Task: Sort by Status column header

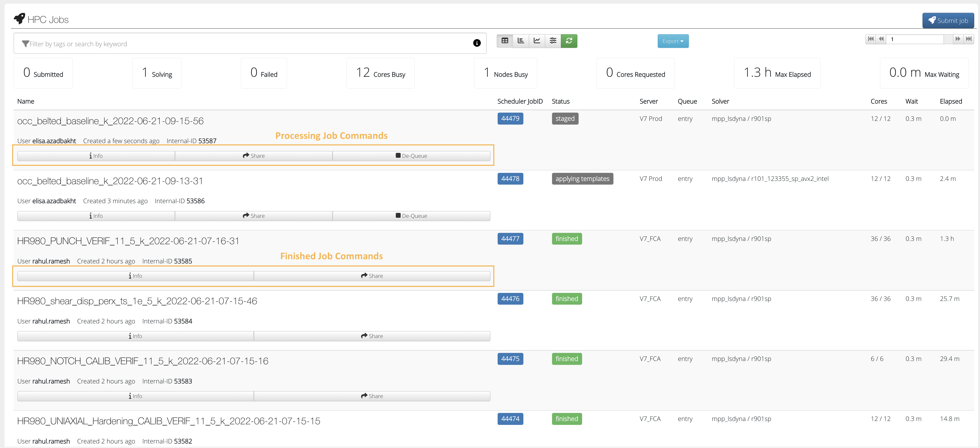Action: click(561, 101)
